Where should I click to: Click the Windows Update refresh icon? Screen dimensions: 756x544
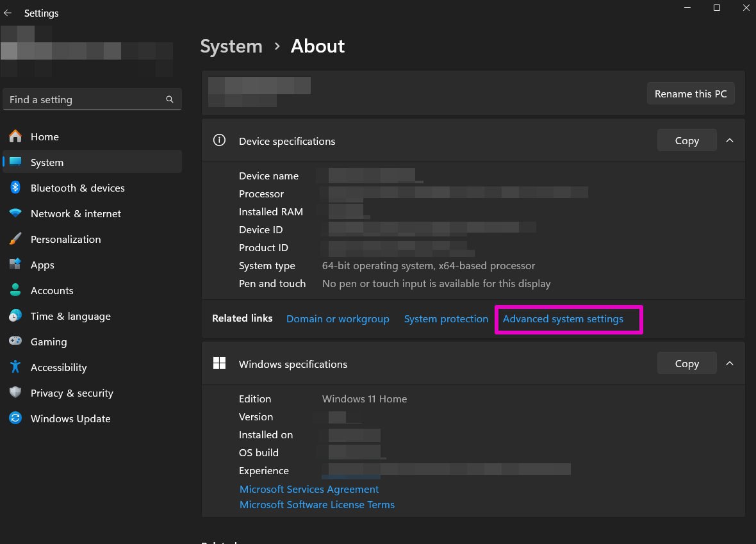point(15,418)
